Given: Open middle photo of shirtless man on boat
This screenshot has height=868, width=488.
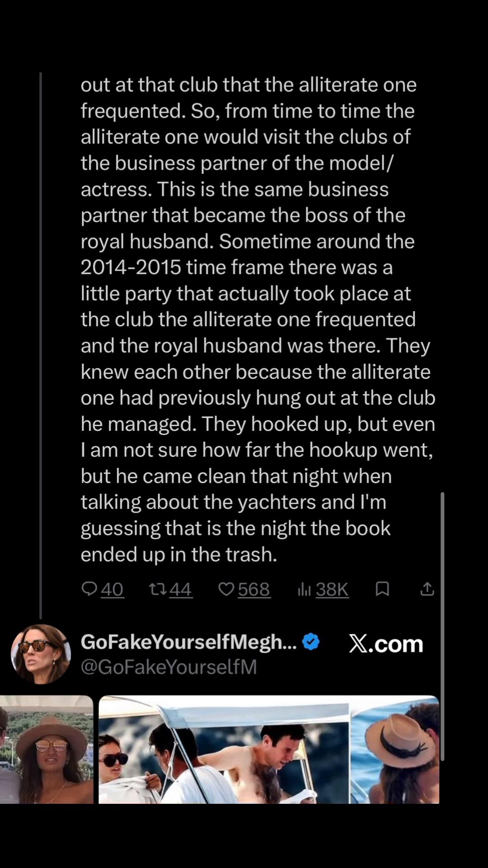Looking at the screenshot, I should pyautogui.click(x=224, y=749).
